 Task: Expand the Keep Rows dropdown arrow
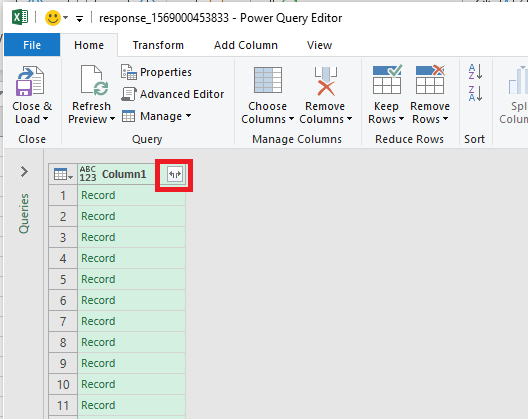(401, 119)
